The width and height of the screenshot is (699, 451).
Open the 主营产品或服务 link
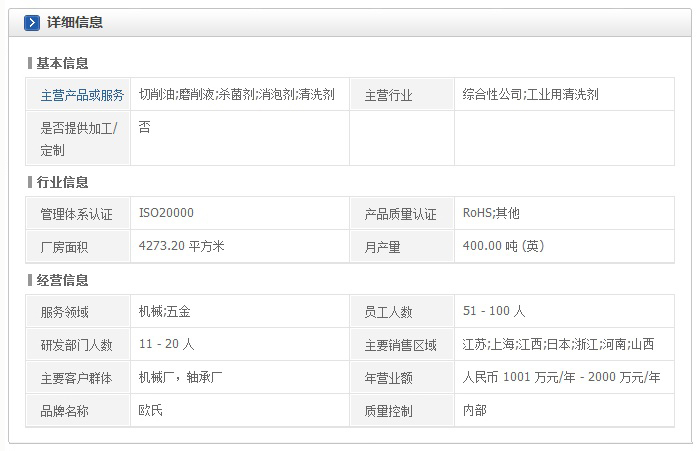[x=82, y=95]
